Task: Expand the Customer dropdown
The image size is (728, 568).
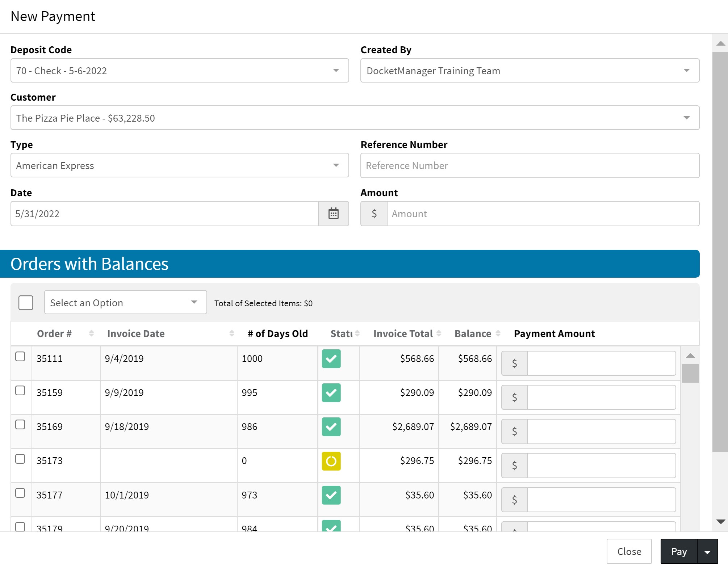Action: click(355, 118)
